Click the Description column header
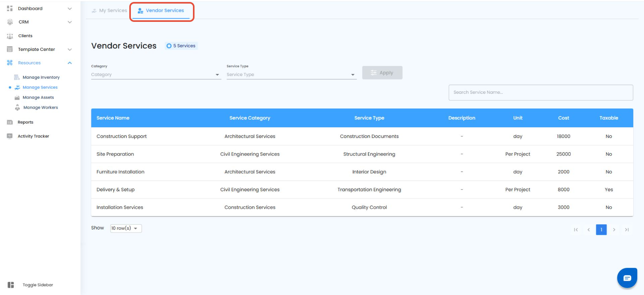 tap(462, 118)
